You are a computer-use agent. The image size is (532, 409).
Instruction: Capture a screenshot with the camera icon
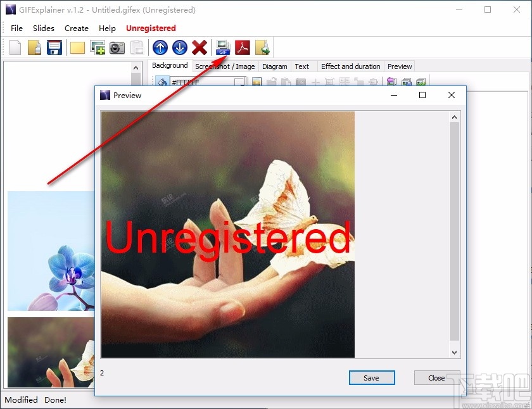coord(117,48)
